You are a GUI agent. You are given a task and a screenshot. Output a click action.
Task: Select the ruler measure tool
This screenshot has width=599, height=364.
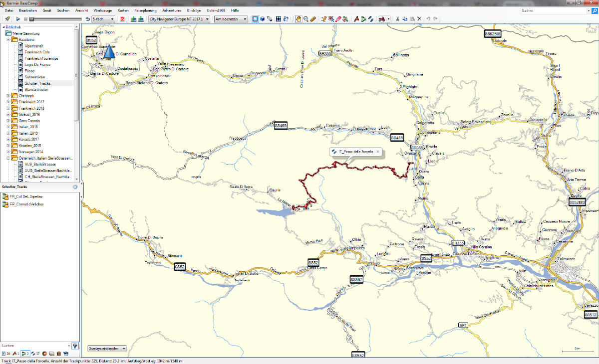tap(313, 19)
